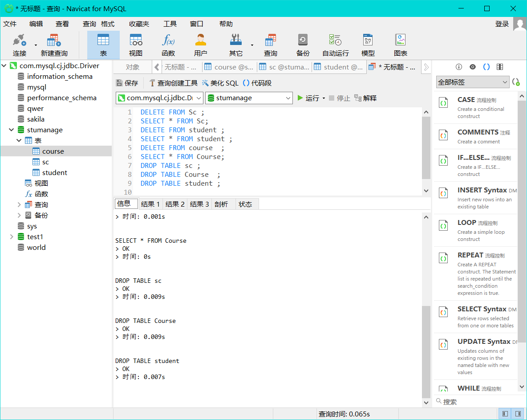Select the 表 tables toolbar button

tap(103, 45)
